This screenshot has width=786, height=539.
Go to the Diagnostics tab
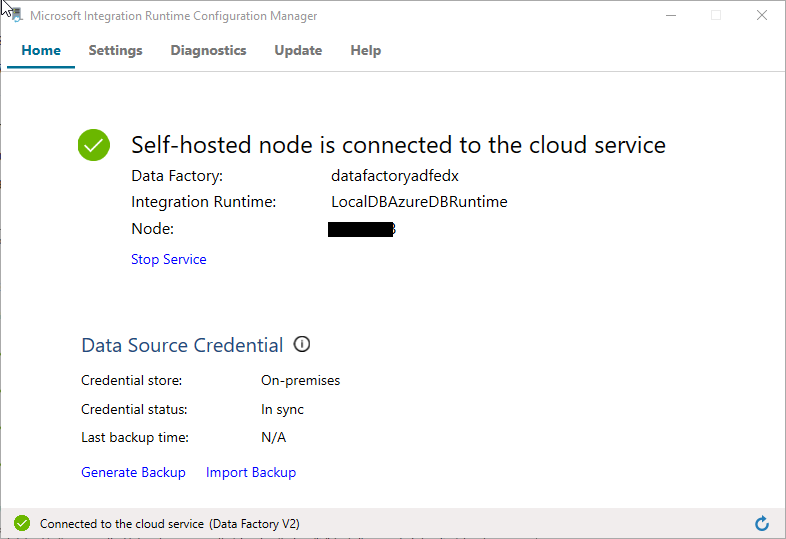(x=208, y=50)
